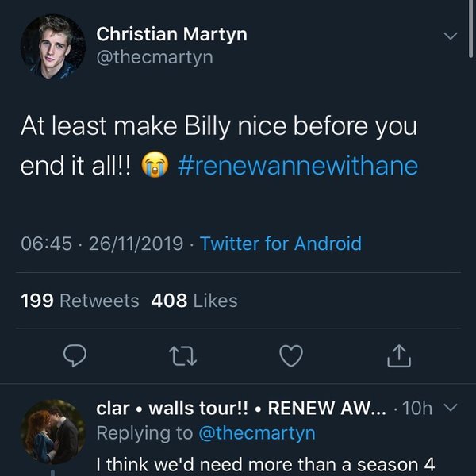Screen dimensions: 476x476
Task: Reply to Christian Martyn's tweet
Action: tap(75, 356)
